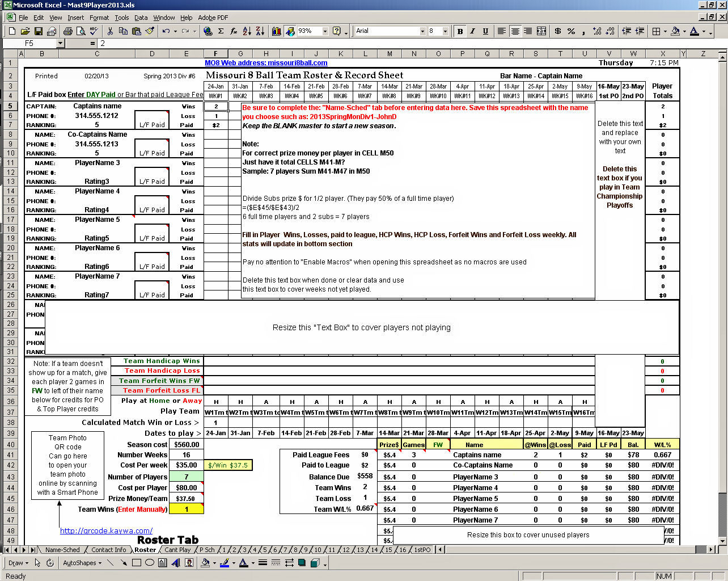This screenshot has width=728, height=581.
Task: Open the missouri8ball.com hyperlink
Action: pyautogui.click(x=266, y=62)
